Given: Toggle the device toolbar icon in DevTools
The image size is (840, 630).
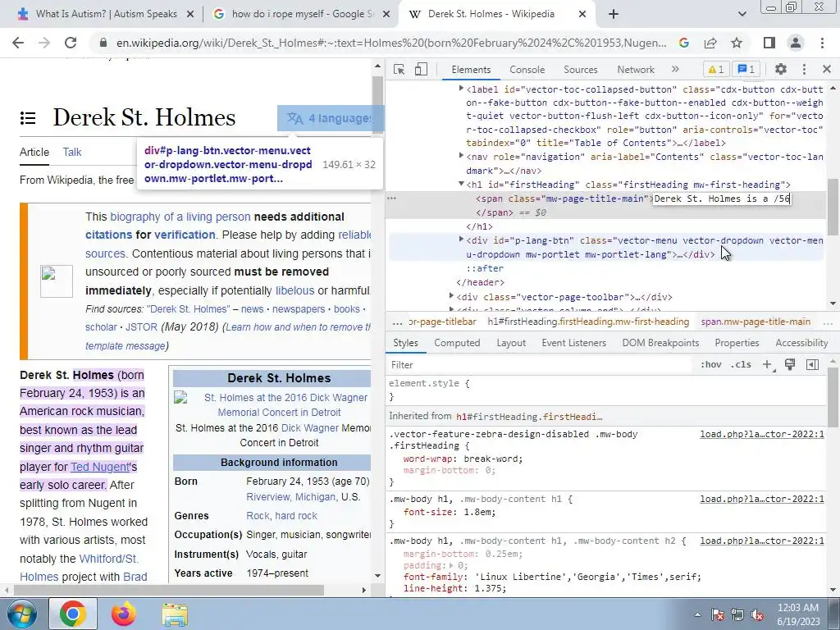Looking at the screenshot, I should (x=421, y=69).
